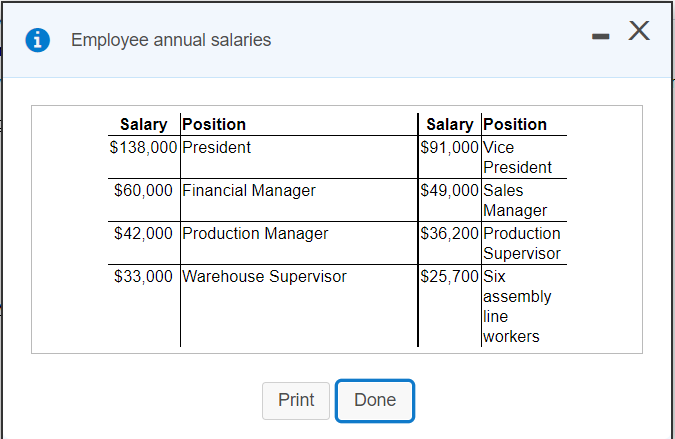Click the blue info icon
This screenshot has height=439, width=675.
point(39,40)
